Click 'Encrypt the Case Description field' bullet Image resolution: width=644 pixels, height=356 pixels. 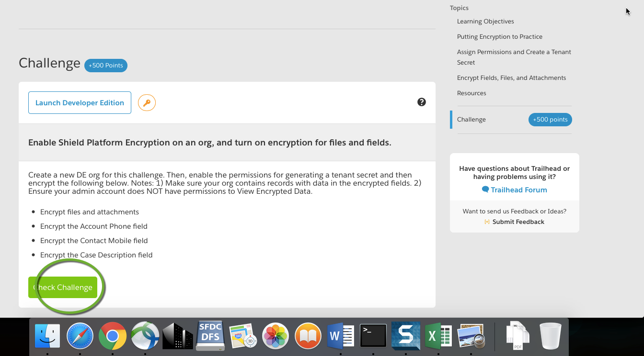(96, 255)
